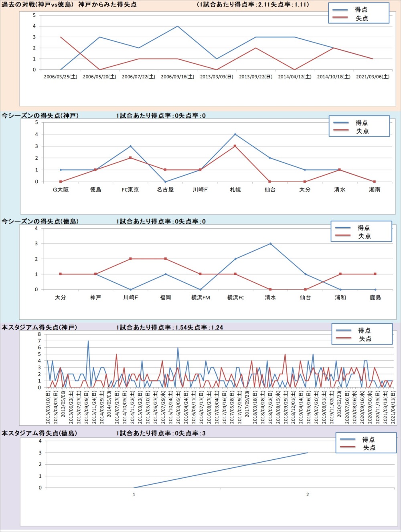Screen dimensions: 401x532
Task: Click the 鹿島 x-axis label
Action: (375, 297)
